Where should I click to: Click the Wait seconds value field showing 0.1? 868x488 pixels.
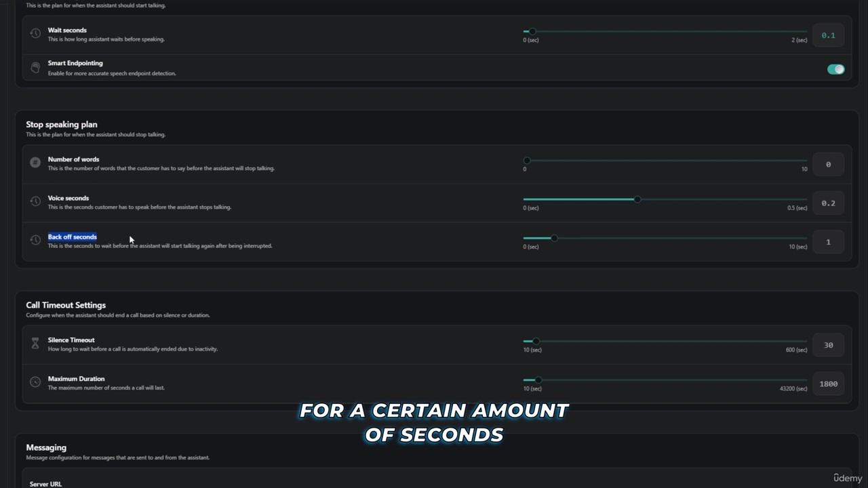tap(828, 35)
